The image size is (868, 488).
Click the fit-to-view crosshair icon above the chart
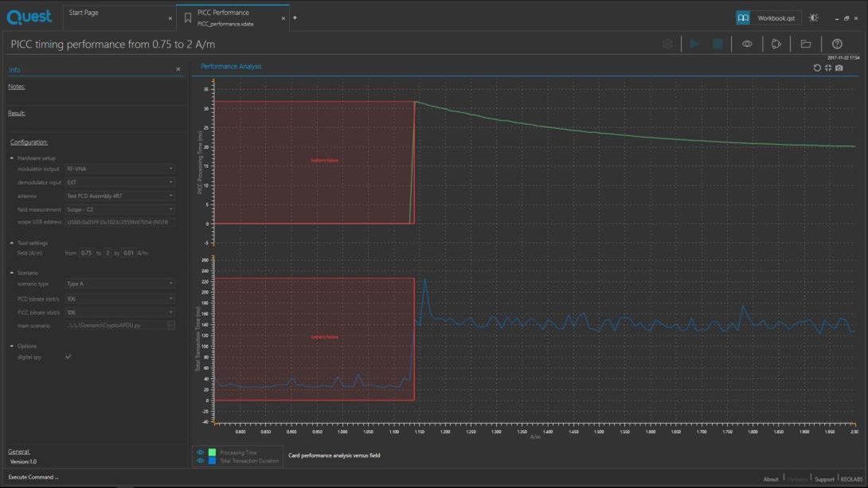point(828,68)
